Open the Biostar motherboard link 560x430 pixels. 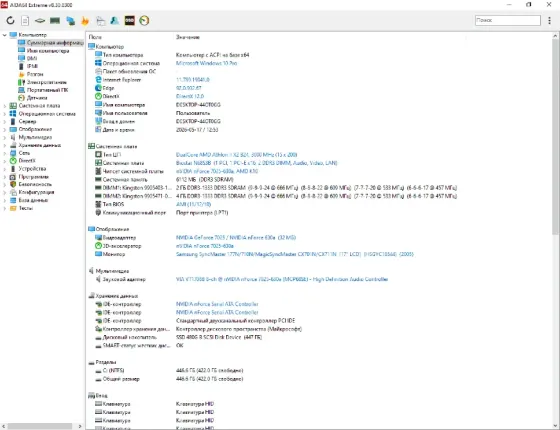tap(256, 163)
